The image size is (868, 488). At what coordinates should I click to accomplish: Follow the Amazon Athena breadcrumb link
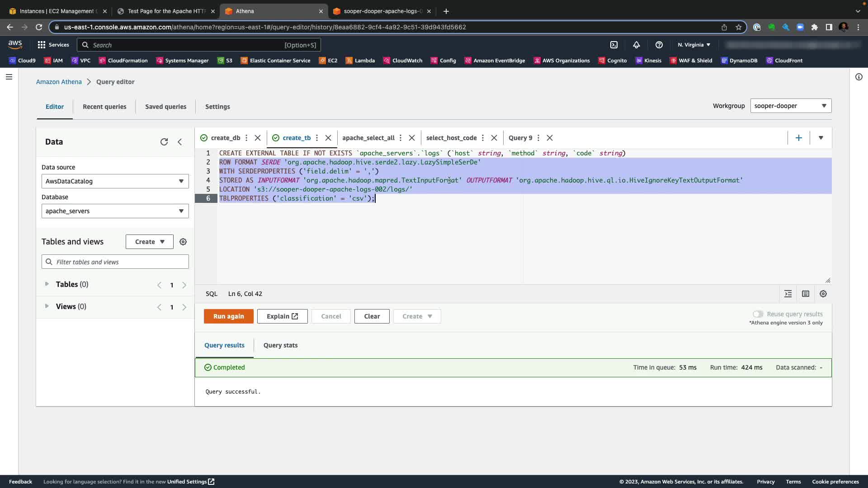click(59, 82)
